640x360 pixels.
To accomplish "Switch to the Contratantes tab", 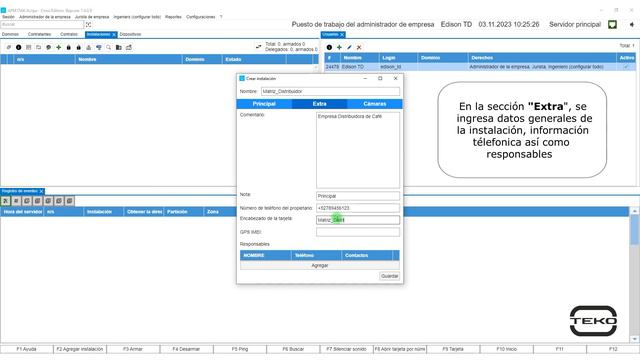I will [39, 34].
